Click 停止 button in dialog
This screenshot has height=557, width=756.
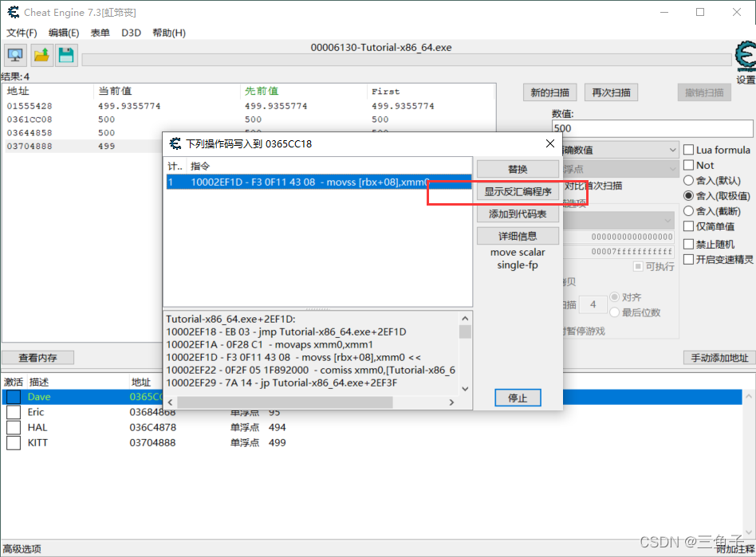pyautogui.click(x=518, y=398)
